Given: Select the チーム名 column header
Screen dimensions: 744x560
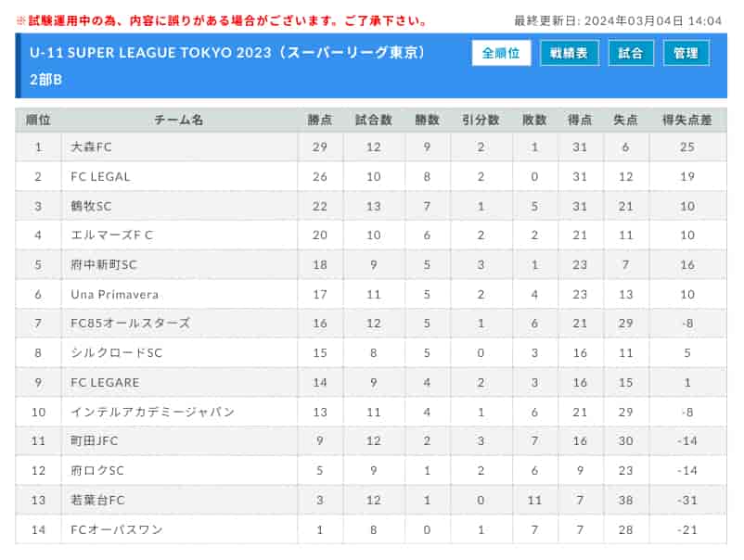Looking at the screenshot, I should point(179,120).
